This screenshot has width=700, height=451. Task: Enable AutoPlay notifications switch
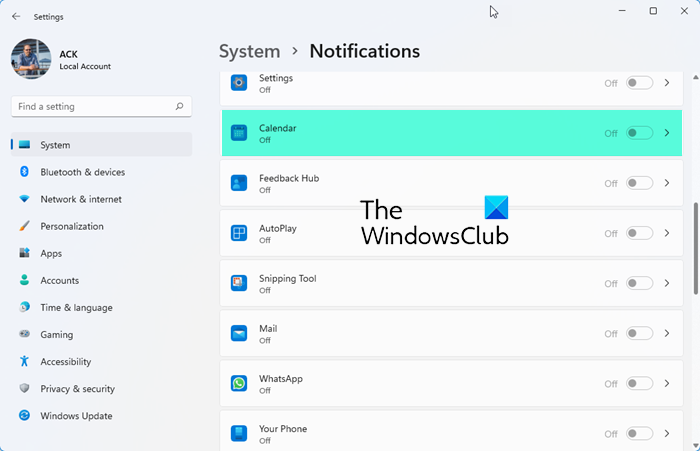(639, 233)
